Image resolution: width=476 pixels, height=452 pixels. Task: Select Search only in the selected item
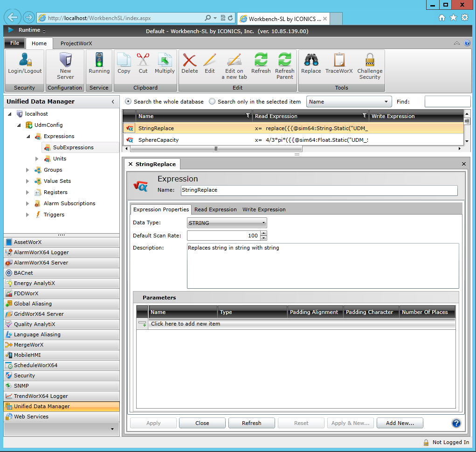pyautogui.click(x=212, y=102)
